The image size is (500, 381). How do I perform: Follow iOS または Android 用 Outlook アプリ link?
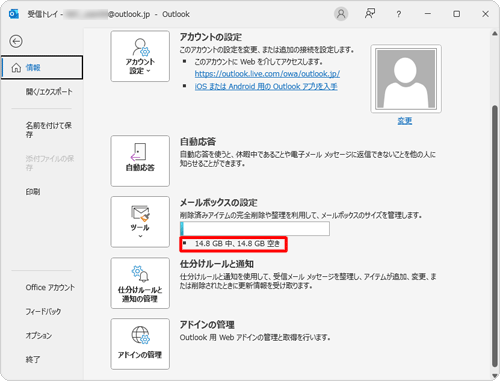(x=266, y=86)
